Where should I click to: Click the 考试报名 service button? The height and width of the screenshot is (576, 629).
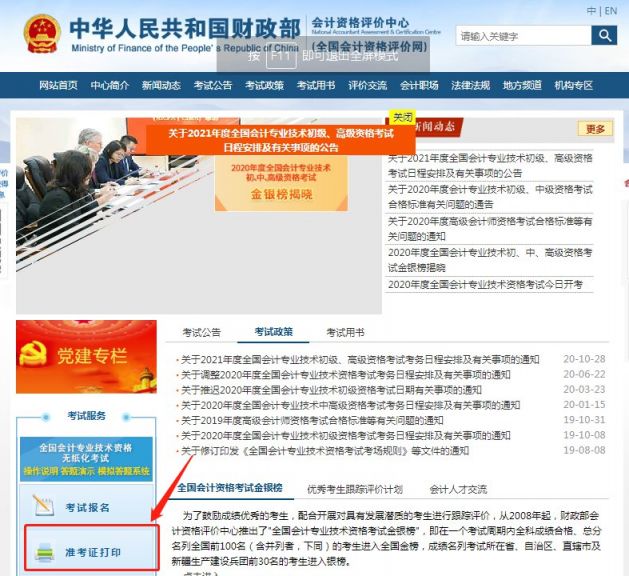tap(86, 507)
